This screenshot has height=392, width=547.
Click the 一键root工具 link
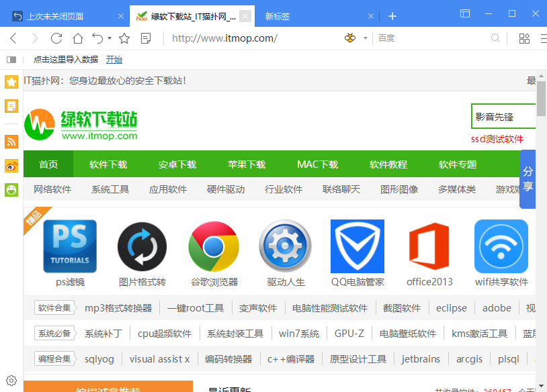click(x=196, y=308)
